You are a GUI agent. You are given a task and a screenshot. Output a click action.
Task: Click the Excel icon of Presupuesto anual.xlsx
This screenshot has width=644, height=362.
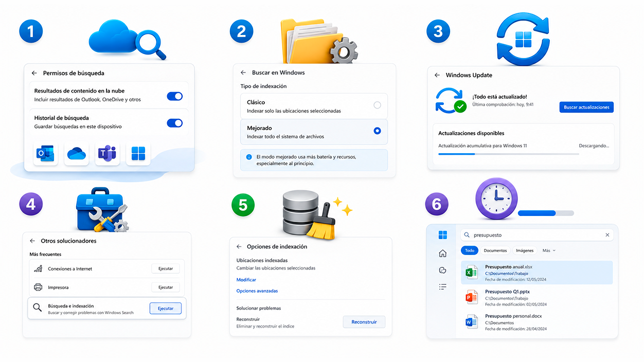click(472, 273)
